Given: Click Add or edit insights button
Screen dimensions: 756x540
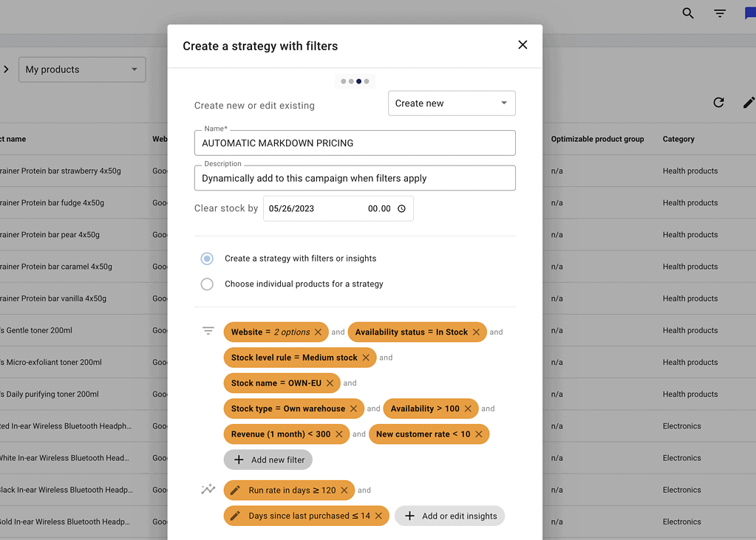Looking at the screenshot, I should point(449,516).
